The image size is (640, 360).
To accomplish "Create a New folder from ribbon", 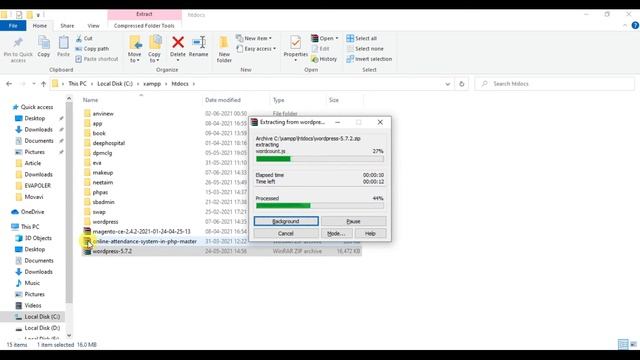I will point(224,49).
